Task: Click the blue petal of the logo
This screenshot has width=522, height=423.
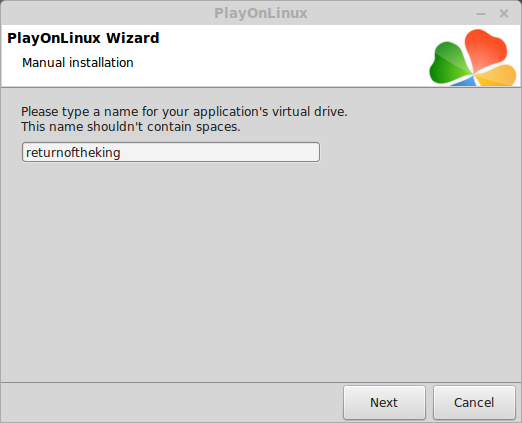Action: click(465, 81)
